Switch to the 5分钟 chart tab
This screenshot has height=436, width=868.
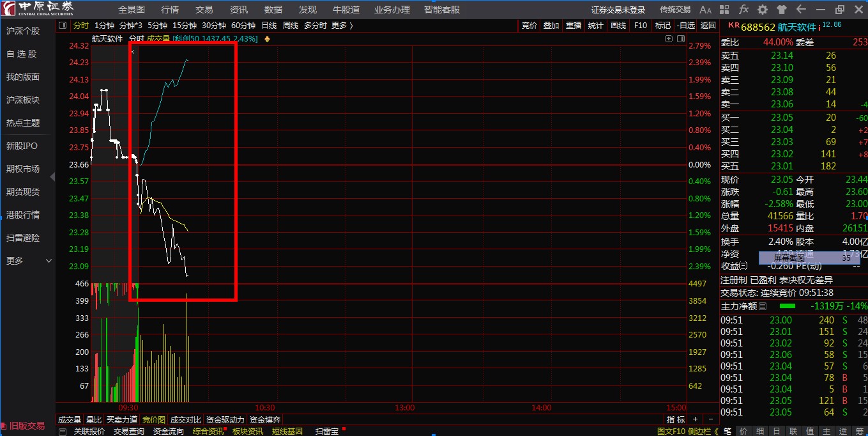157,26
